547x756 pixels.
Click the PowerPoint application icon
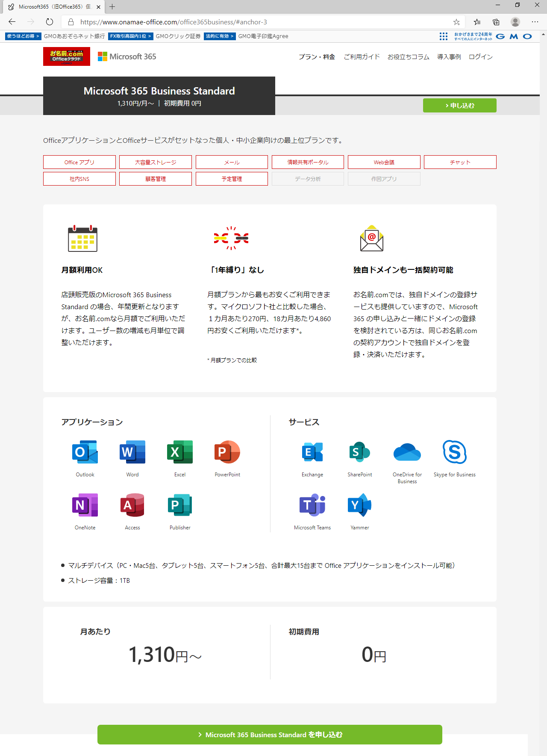tap(227, 452)
